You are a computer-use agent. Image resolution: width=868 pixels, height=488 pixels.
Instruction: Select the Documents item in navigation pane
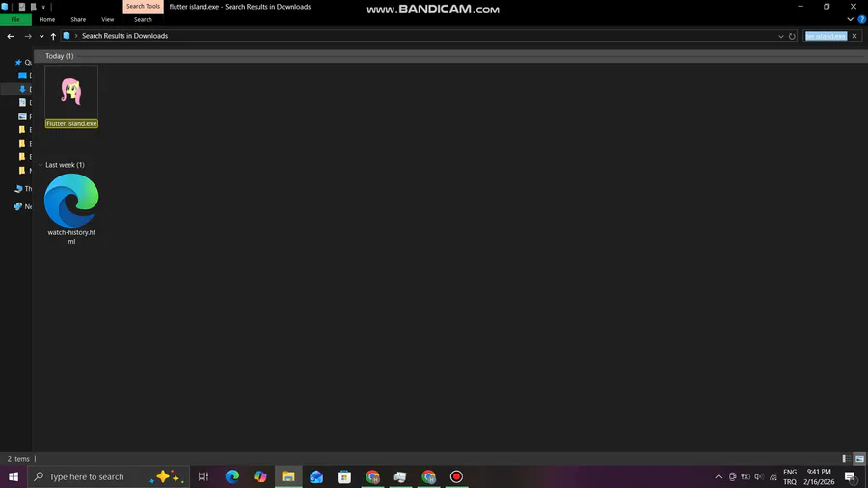[23, 102]
